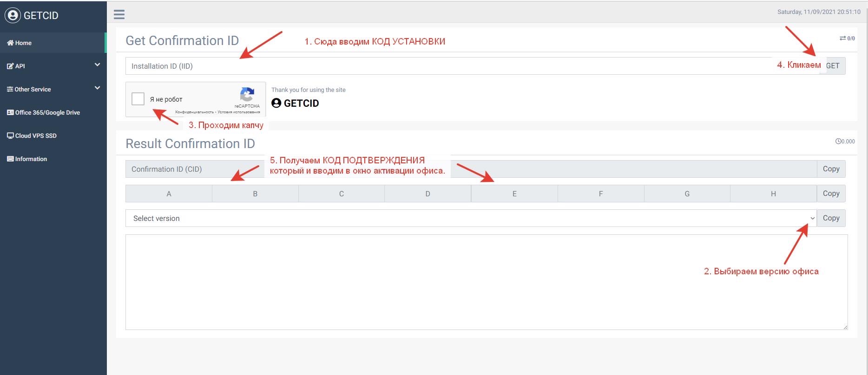Click the GET button
The width and height of the screenshot is (868, 375).
click(833, 66)
